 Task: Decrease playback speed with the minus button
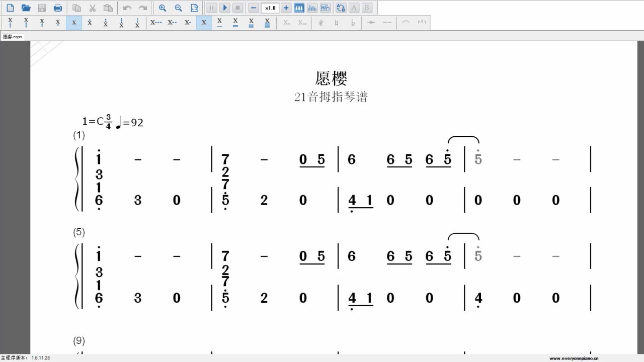click(x=254, y=8)
